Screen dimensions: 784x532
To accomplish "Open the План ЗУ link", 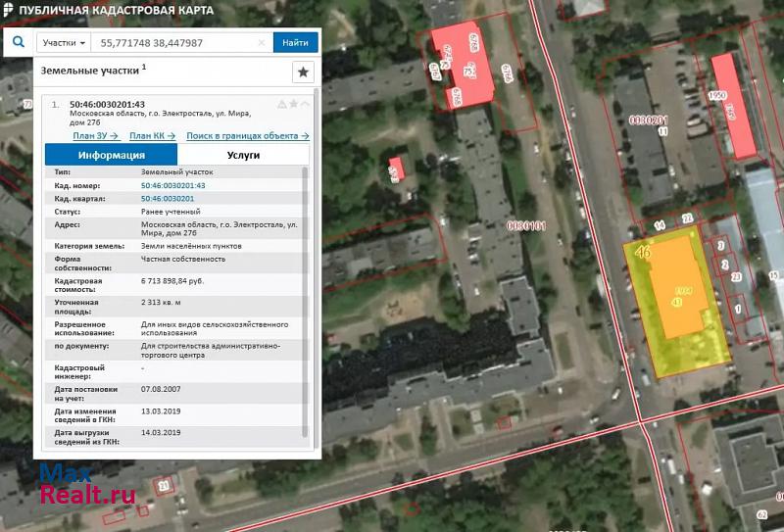I will click(x=96, y=136).
